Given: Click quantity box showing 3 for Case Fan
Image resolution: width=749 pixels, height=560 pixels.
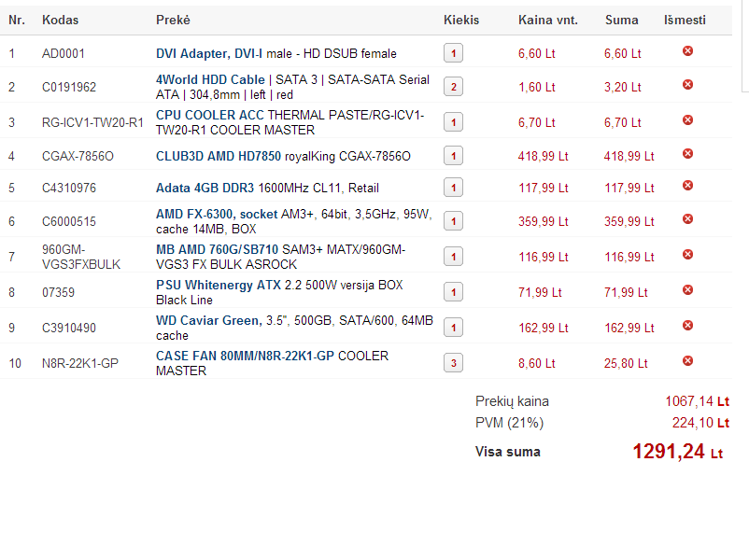Looking at the screenshot, I should point(453,363).
